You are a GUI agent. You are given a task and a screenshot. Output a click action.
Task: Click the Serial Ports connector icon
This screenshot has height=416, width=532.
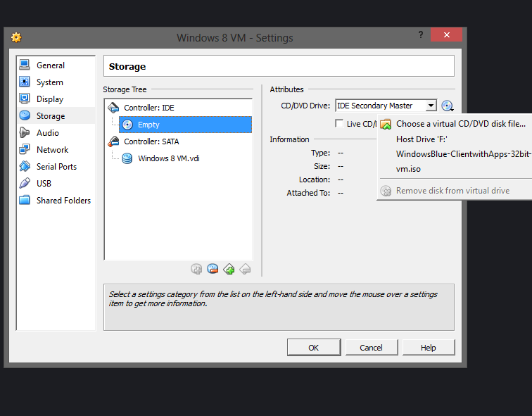point(25,166)
